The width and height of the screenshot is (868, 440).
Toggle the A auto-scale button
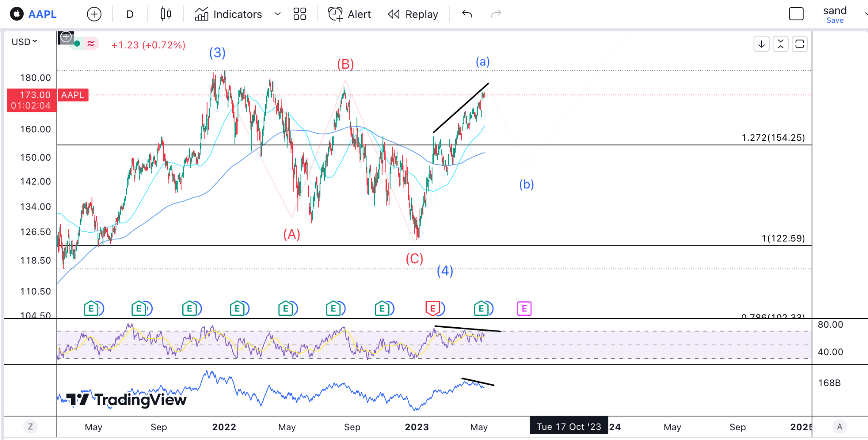[x=840, y=426]
